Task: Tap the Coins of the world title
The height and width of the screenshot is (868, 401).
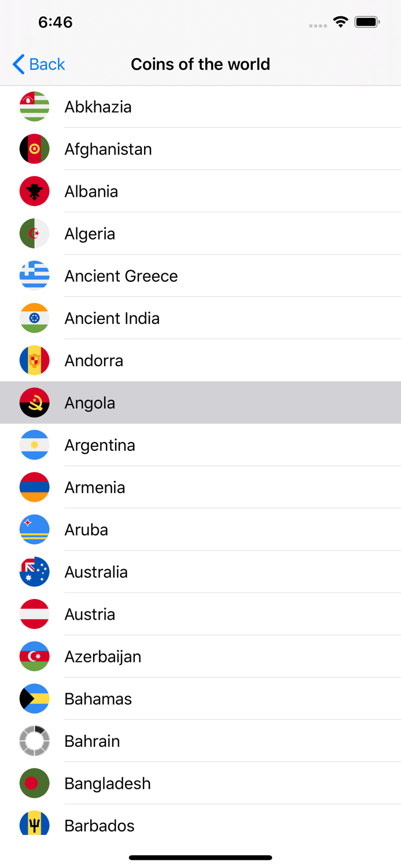Action: (200, 64)
